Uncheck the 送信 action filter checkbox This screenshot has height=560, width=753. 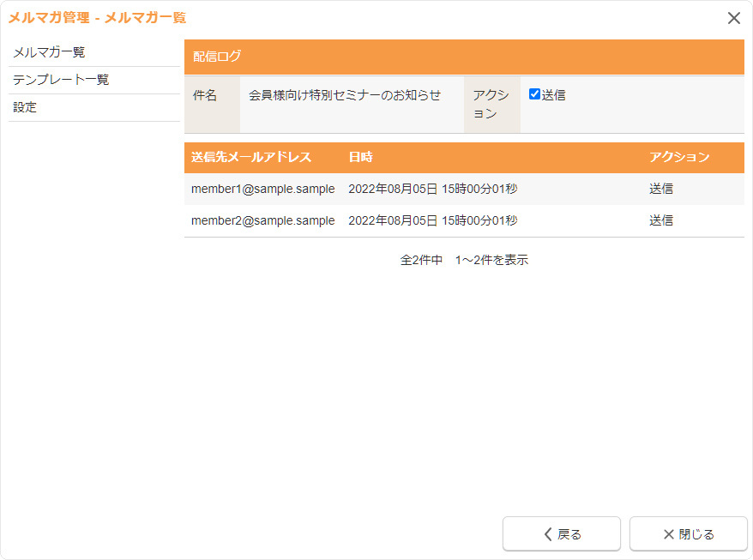tap(534, 94)
